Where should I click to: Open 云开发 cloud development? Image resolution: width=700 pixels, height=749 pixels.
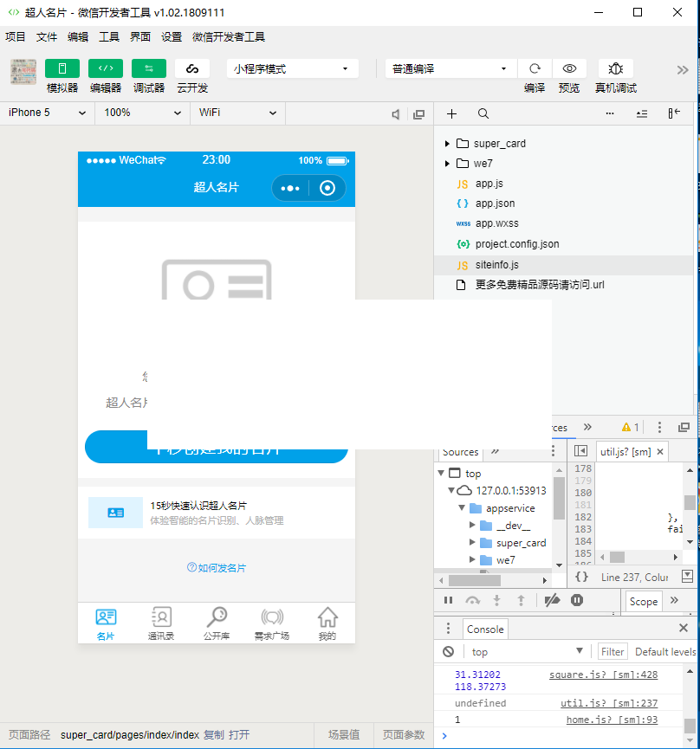pos(192,68)
